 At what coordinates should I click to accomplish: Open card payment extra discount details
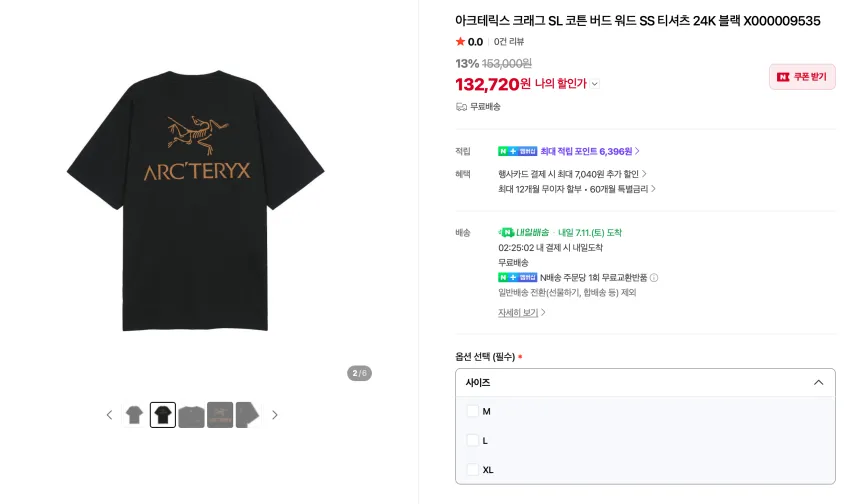pyautogui.click(x=572, y=174)
